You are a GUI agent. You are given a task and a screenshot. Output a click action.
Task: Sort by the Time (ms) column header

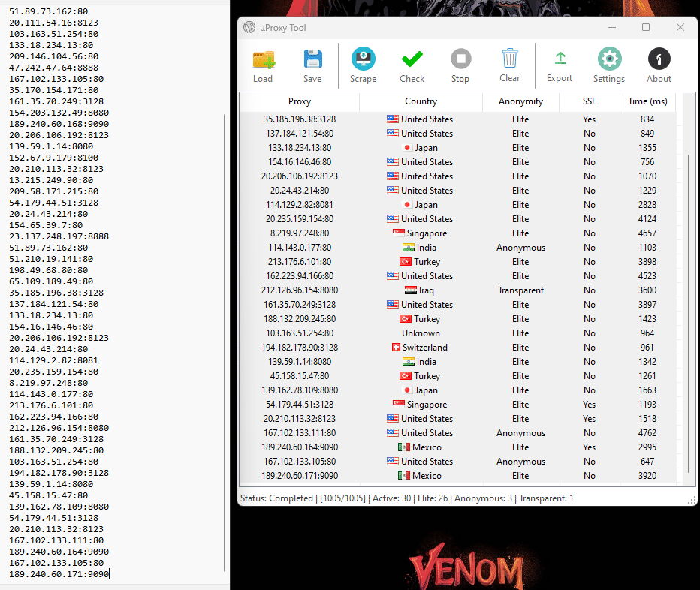(x=647, y=101)
